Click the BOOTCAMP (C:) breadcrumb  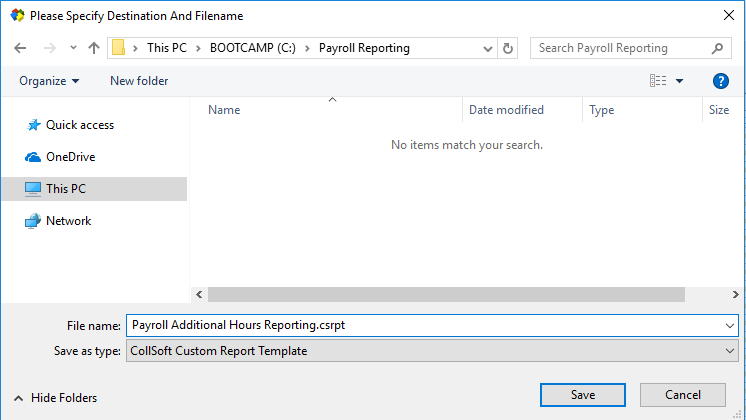pos(256,48)
